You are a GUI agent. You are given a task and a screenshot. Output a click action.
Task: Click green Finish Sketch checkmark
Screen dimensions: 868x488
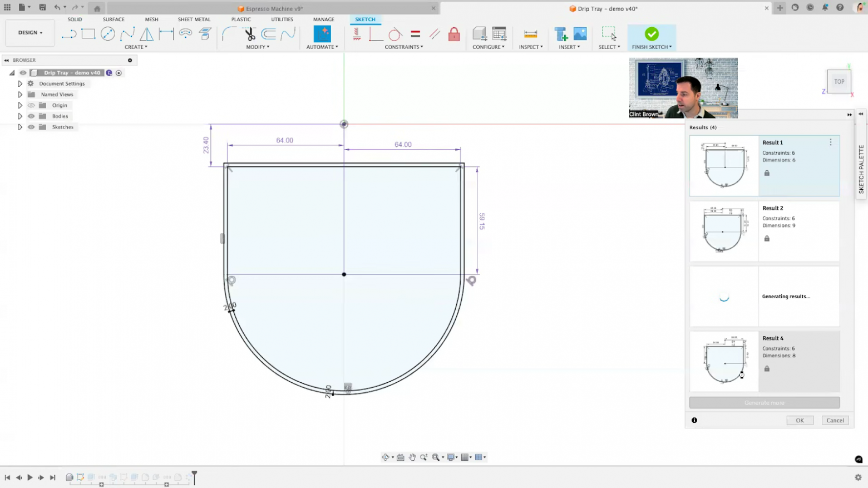click(x=652, y=34)
